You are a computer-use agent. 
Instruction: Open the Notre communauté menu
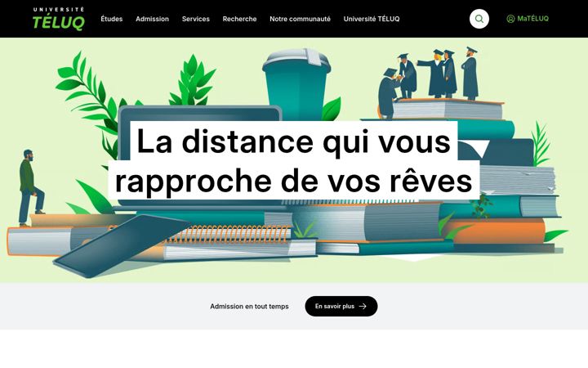pyautogui.click(x=300, y=19)
